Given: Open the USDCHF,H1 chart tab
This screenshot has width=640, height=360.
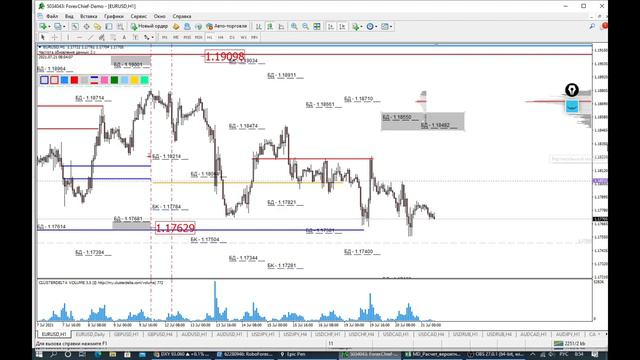Looking at the screenshot, I should click(x=326, y=334).
